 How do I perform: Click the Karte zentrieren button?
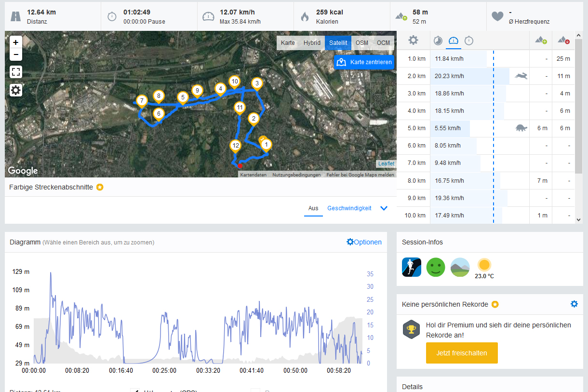364,62
